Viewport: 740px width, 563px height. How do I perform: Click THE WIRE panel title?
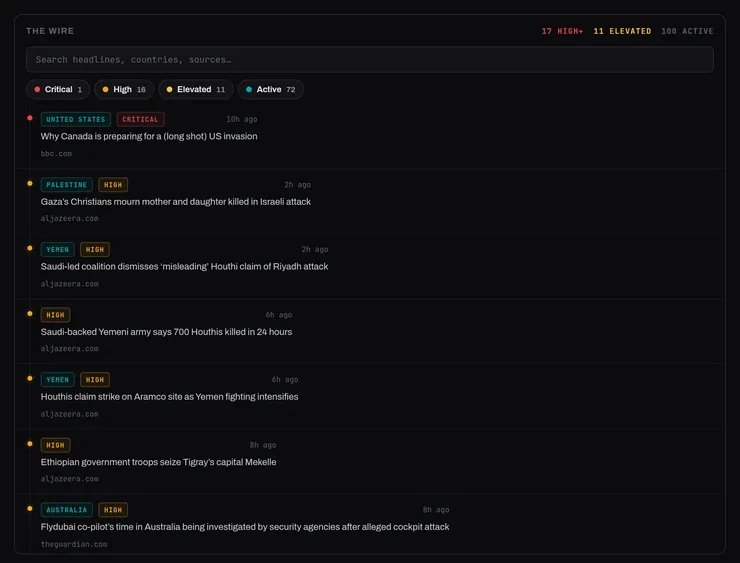[x=50, y=31]
